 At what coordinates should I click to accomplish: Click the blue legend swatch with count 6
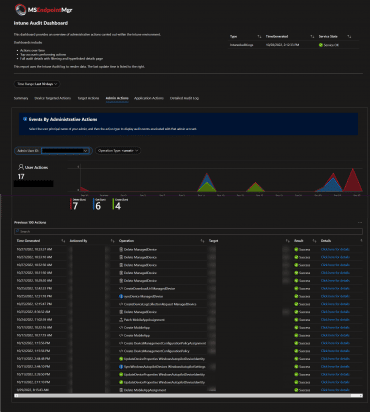93,204
